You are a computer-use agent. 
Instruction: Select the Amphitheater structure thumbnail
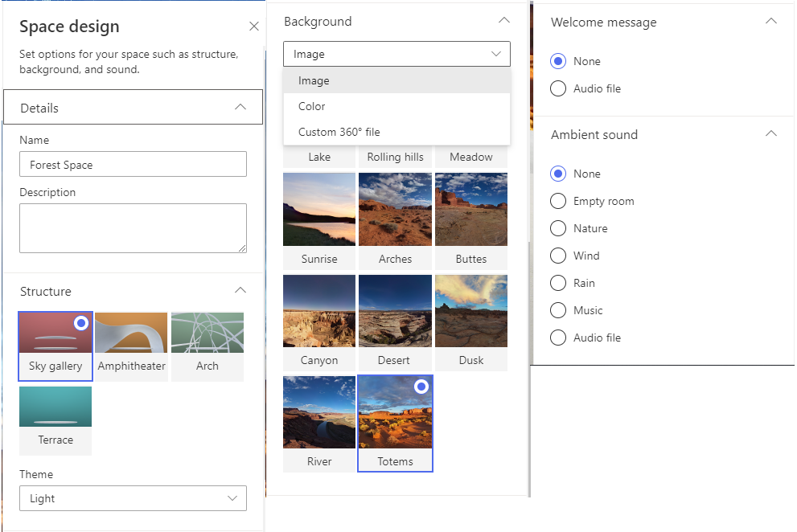point(131,332)
